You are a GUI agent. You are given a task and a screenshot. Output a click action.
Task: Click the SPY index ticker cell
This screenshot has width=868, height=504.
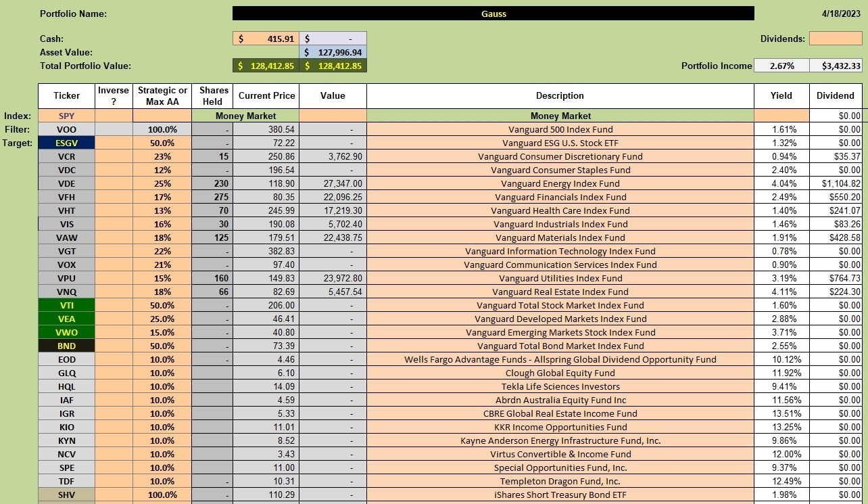pyautogui.click(x=66, y=116)
